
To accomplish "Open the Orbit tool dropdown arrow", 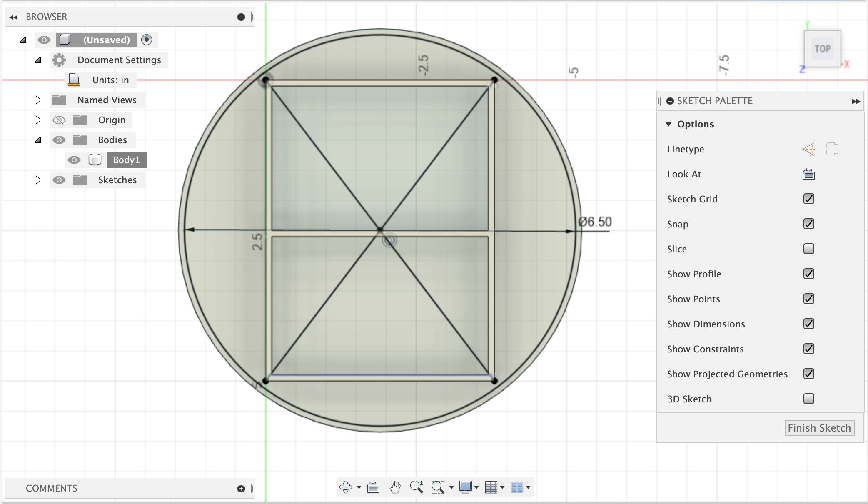I will pyautogui.click(x=359, y=487).
